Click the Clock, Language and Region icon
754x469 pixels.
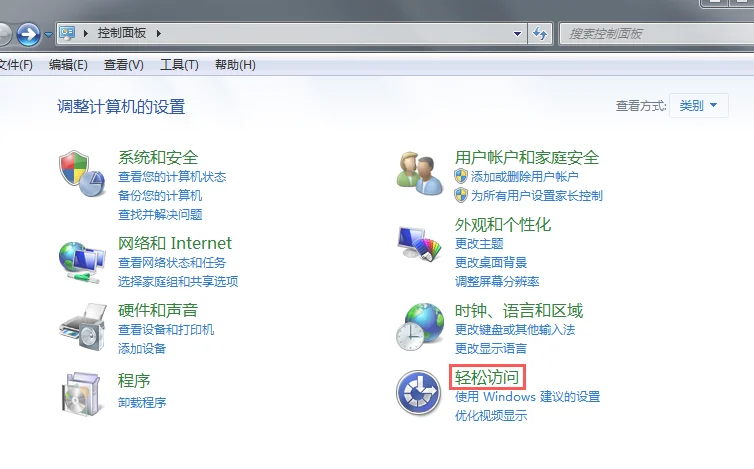point(419,325)
